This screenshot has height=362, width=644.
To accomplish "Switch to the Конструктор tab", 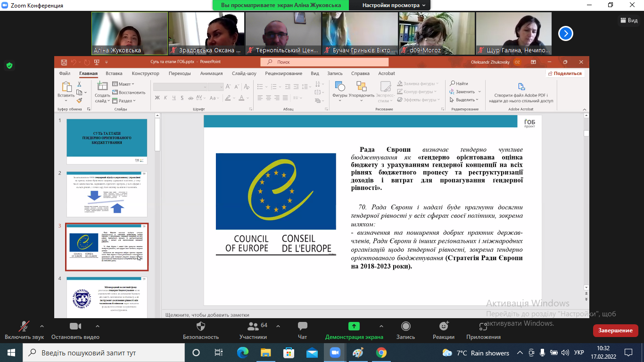I will (x=146, y=74).
